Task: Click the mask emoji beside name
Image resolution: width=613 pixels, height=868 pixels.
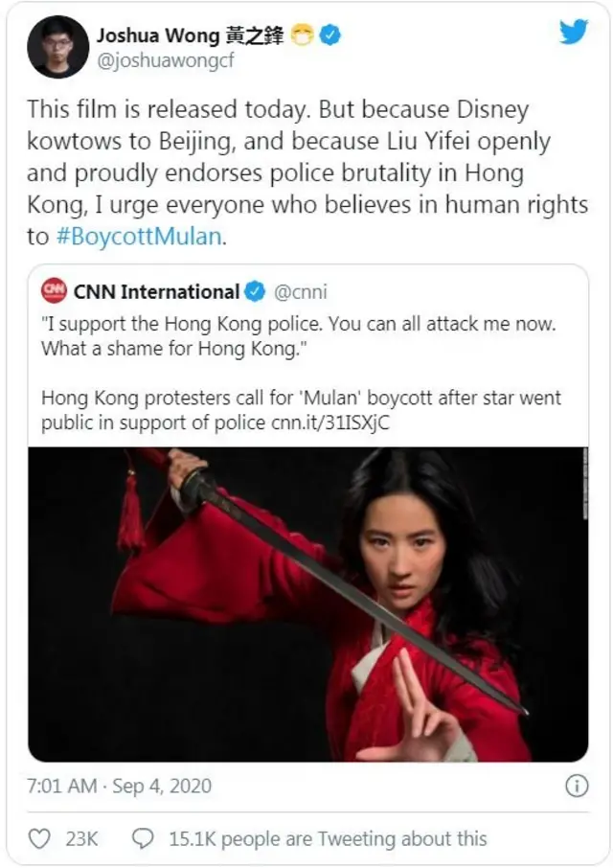Action: [x=302, y=35]
